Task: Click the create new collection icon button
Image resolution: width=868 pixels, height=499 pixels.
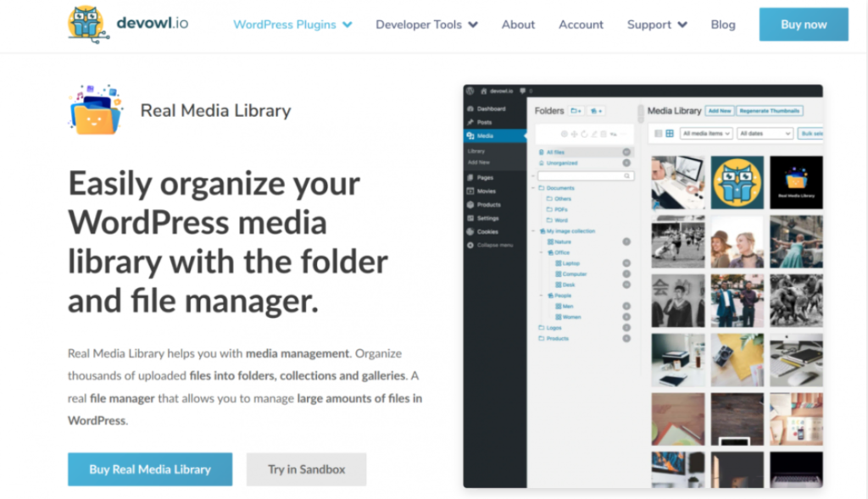Action: pyautogui.click(x=596, y=111)
